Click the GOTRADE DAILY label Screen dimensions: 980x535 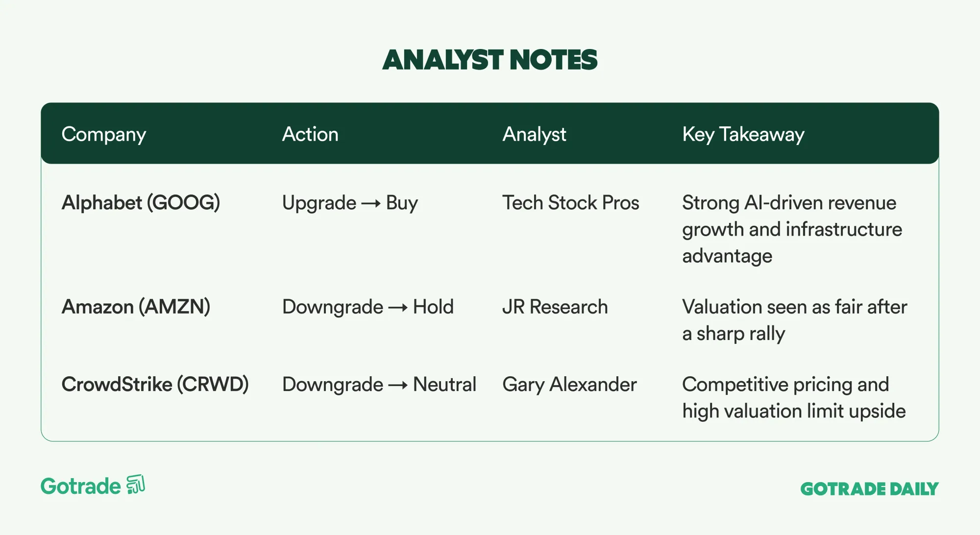(x=869, y=488)
